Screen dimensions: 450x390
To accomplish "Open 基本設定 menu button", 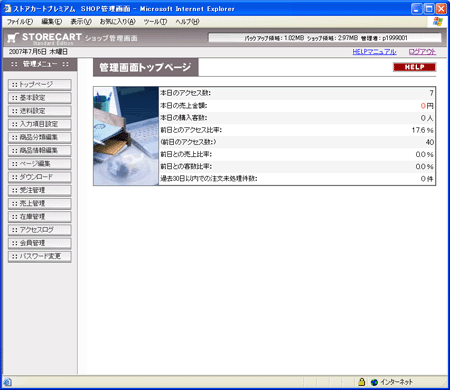I will pyautogui.click(x=40, y=98).
